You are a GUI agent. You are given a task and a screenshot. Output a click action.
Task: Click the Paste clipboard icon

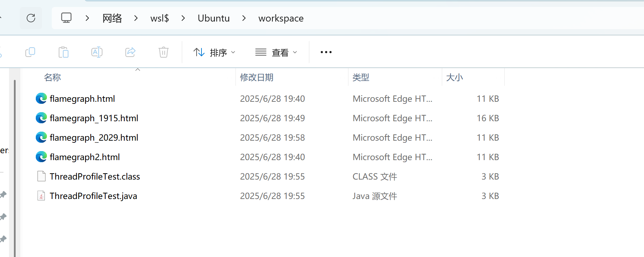(x=64, y=52)
